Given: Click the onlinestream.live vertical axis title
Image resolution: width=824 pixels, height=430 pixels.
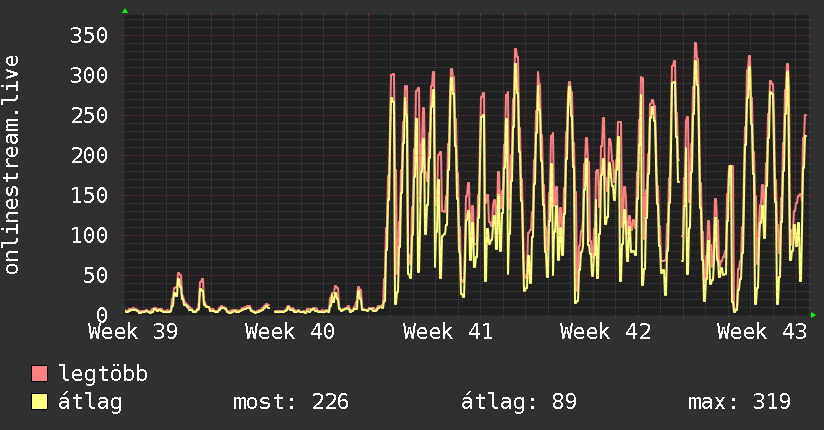Looking at the screenshot, I should pos(12,165).
